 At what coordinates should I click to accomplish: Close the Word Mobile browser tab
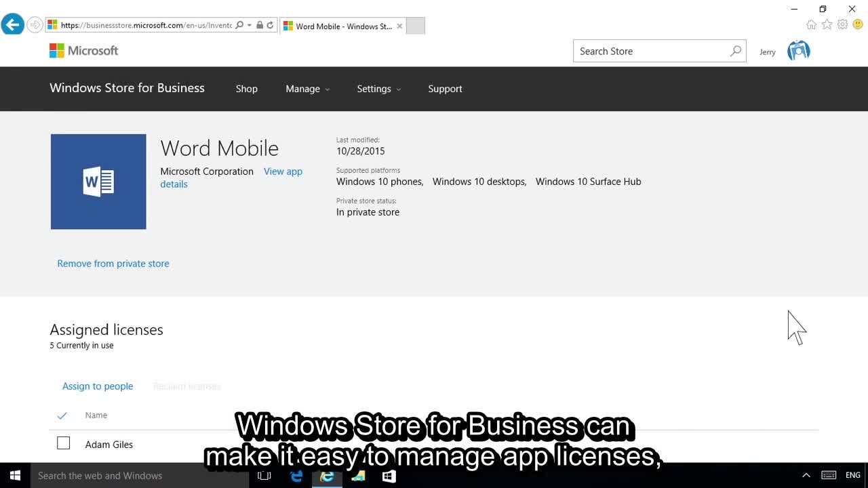coord(399,26)
